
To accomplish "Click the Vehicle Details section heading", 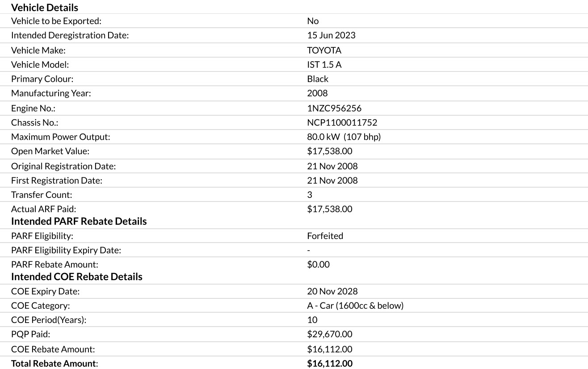I will [x=44, y=8].
